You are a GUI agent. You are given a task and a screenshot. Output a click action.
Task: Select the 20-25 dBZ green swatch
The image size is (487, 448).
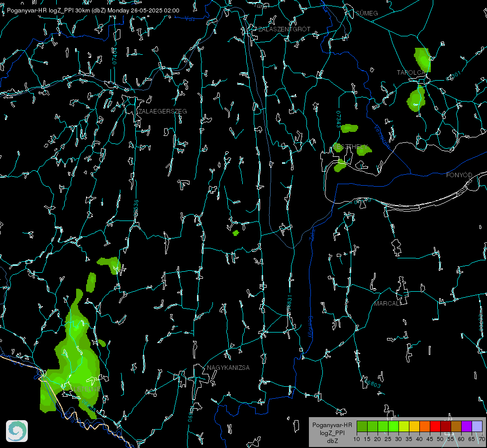click(383, 426)
